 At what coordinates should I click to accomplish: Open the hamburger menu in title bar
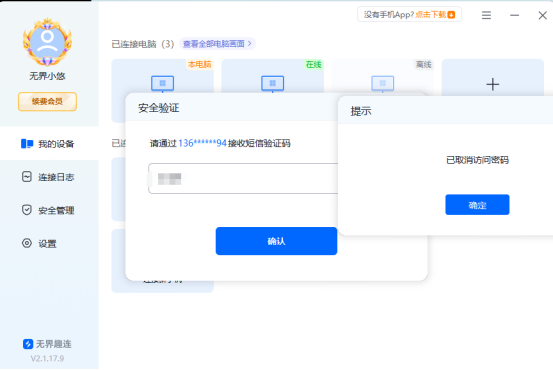pos(486,15)
